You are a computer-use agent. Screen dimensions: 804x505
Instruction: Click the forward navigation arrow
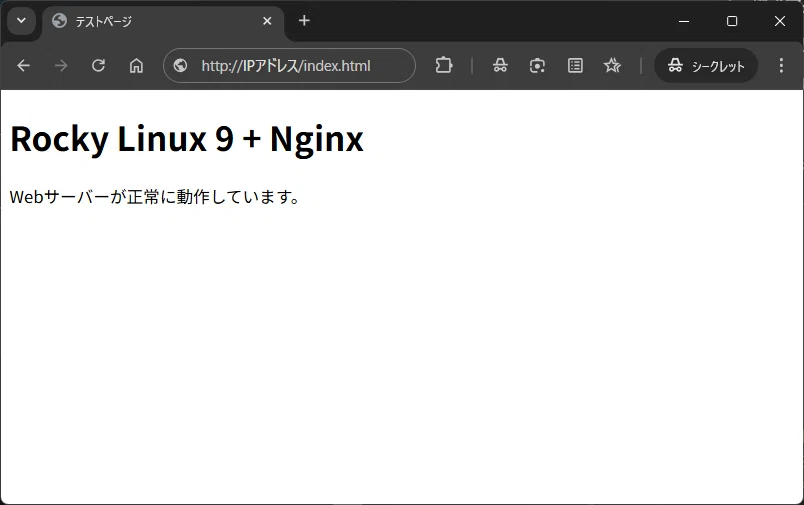coord(61,66)
